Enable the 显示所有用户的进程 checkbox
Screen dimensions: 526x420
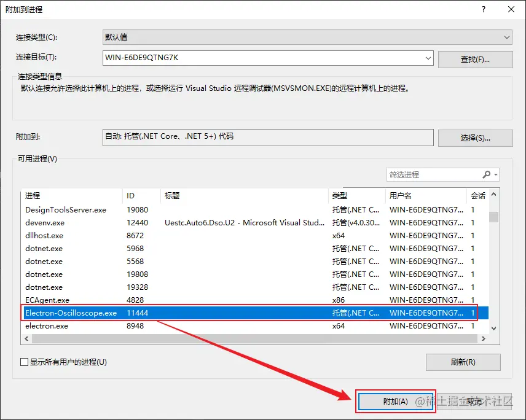coord(25,362)
